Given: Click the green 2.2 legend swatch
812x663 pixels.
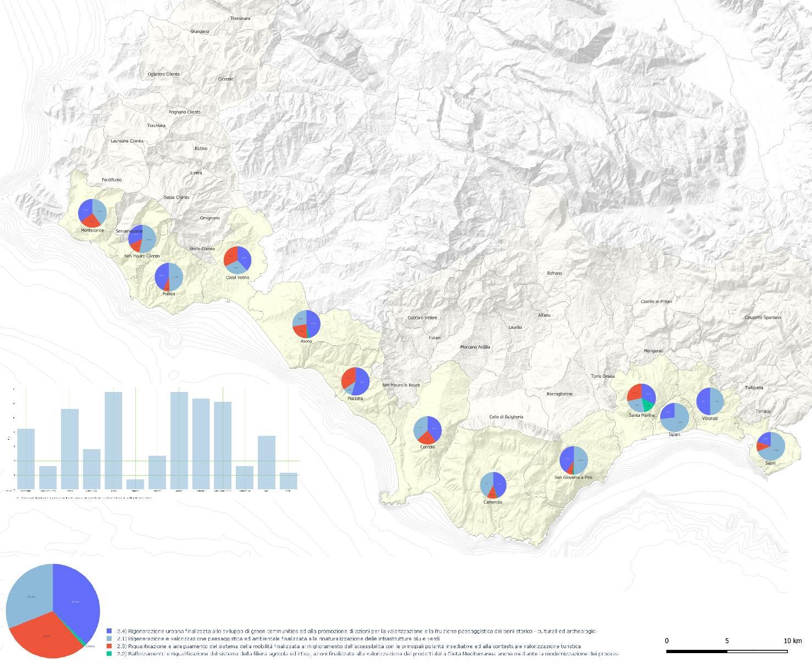Looking at the screenshot, I should pyautogui.click(x=109, y=654).
